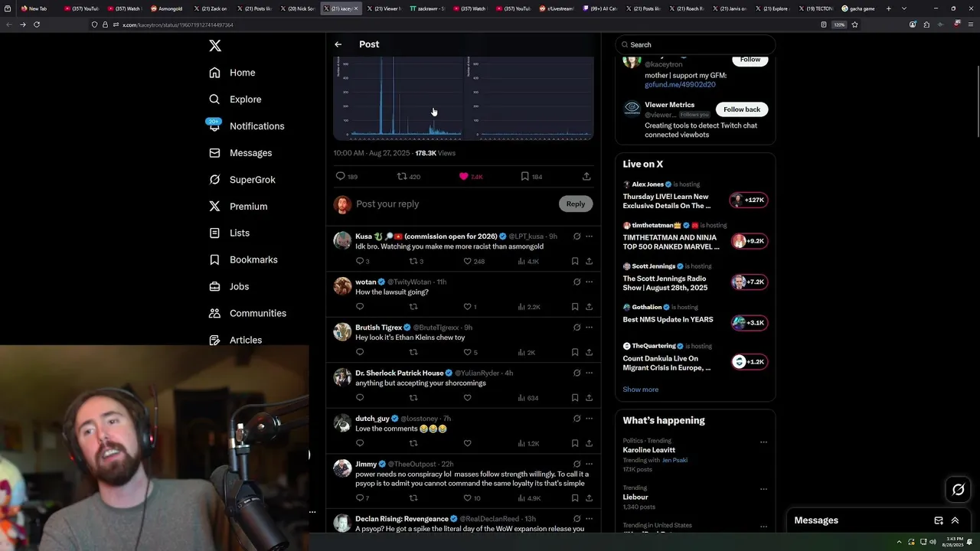The width and height of the screenshot is (980, 551).
Task: Open Premium in the sidebar
Action: coord(239,207)
